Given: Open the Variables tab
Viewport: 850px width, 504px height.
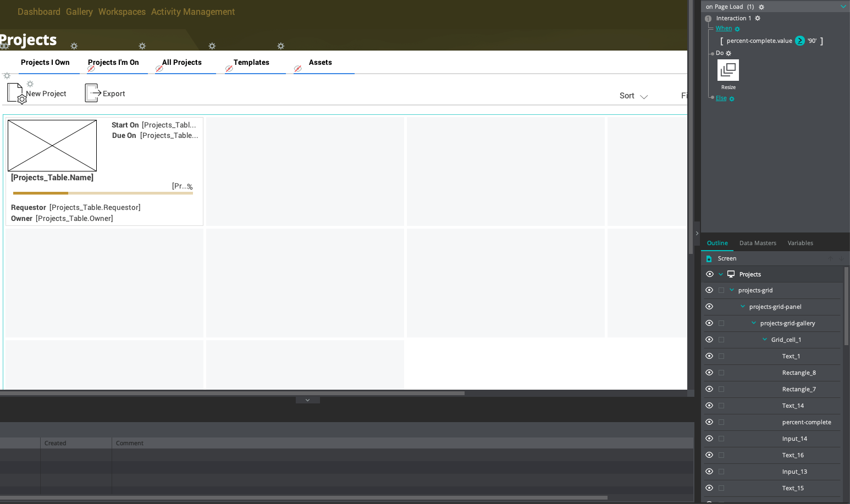Looking at the screenshot, I should pyautogui.click(x=800, y=243).
